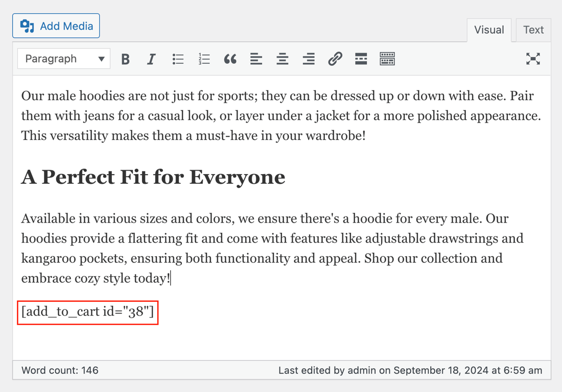Viewport: 562px width, 392px height.
Task: Switch to the Text editing tab
Action: click(533, 30)
